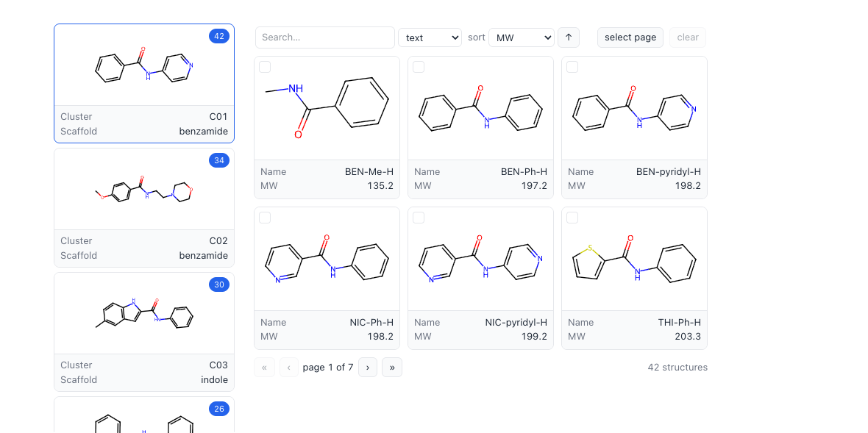Viewport: 868px width, 433px height.
Task: Click the NIC-pyridyl-H name text
Action: (x=516, y=323)
